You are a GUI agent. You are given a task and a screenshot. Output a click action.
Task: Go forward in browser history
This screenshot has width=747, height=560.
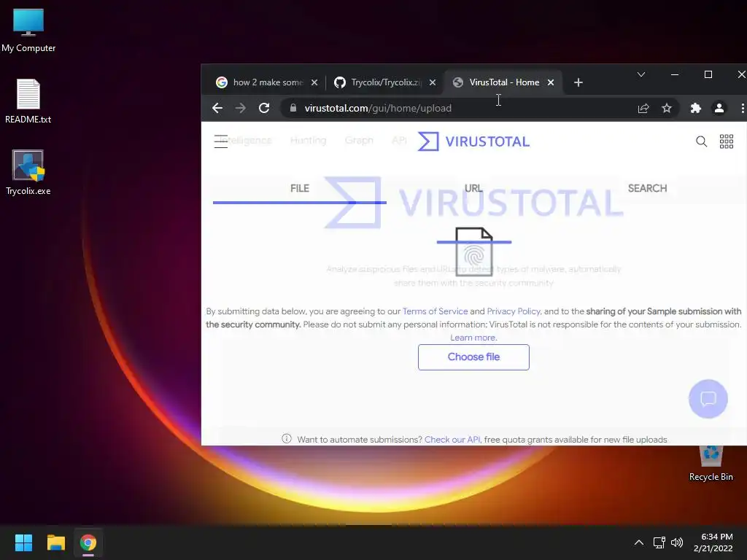241,108
